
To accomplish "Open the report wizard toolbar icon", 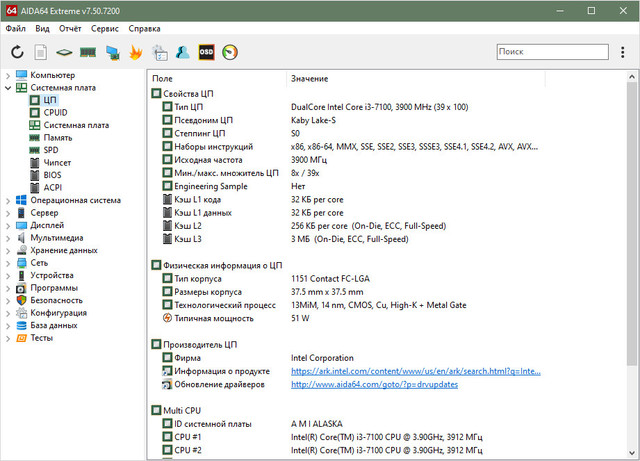I will (x=160, y=53).
